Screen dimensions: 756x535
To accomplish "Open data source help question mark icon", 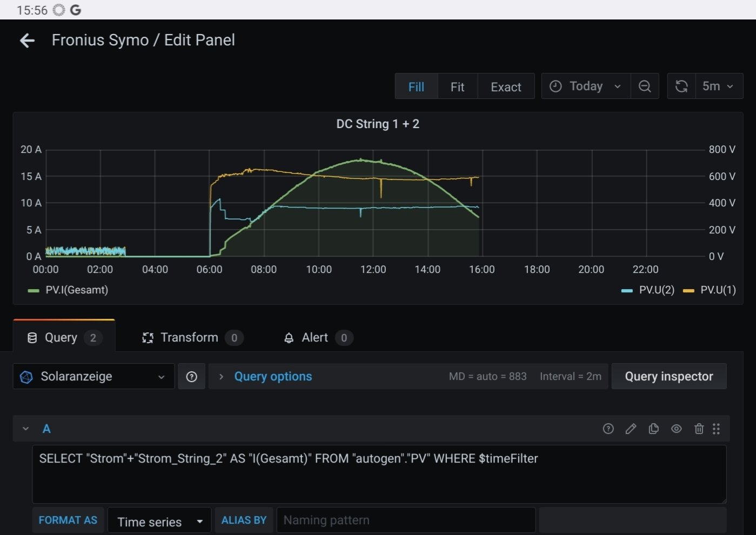I will click(x=191, y=377).
